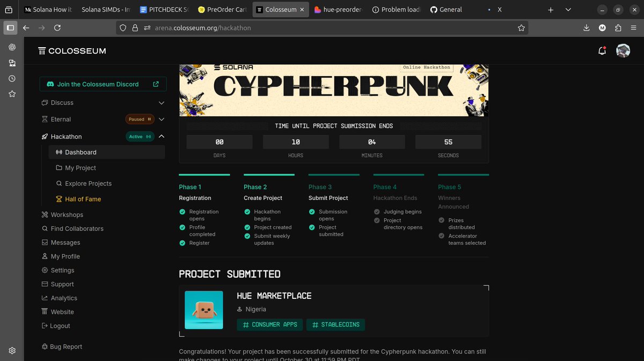Click the Phase 5 progress bar
The height and width of the screenshot is (361, 644).
pyautogui.click(x=464, y=175)
